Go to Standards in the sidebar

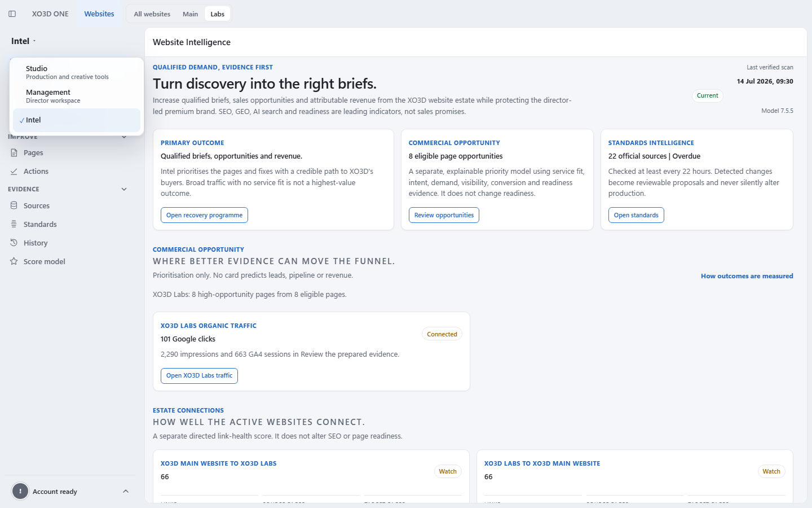pyautogui.click(x=69, y=225)
